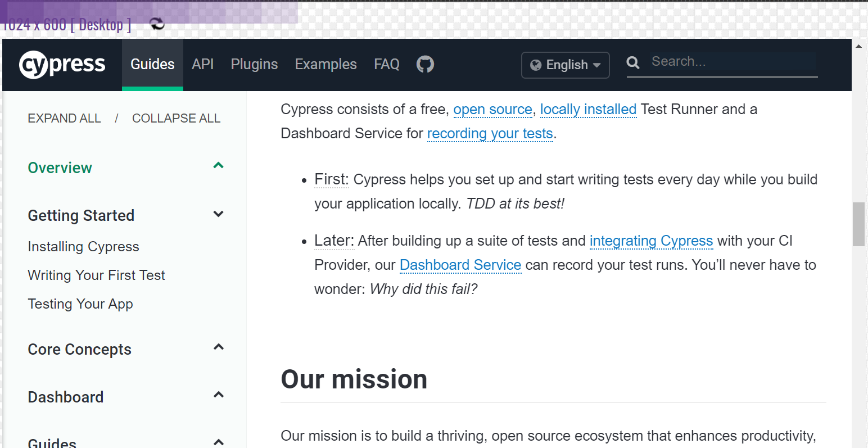This screenshot has width=868, height=448.
Task: Open the English language dropdown
Action: (566, 65)
